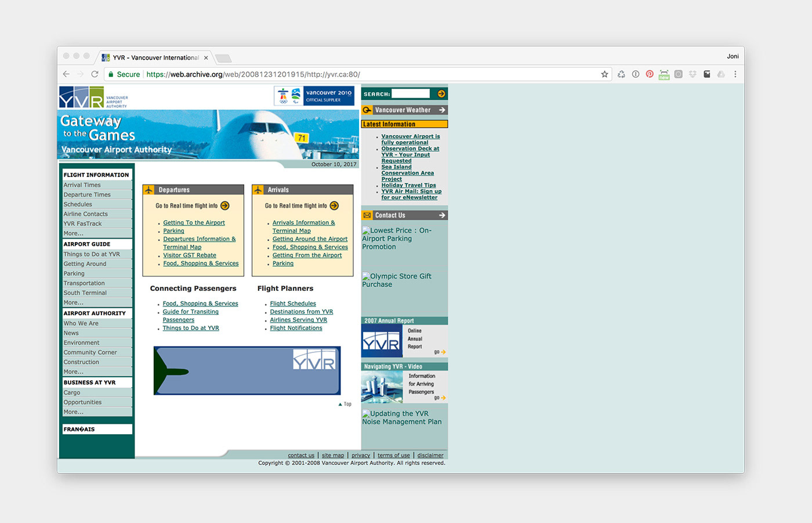This screenshot has width=812, height=523.
Task: Expand More under Airport Guide
Action: [x=73, y=302]
